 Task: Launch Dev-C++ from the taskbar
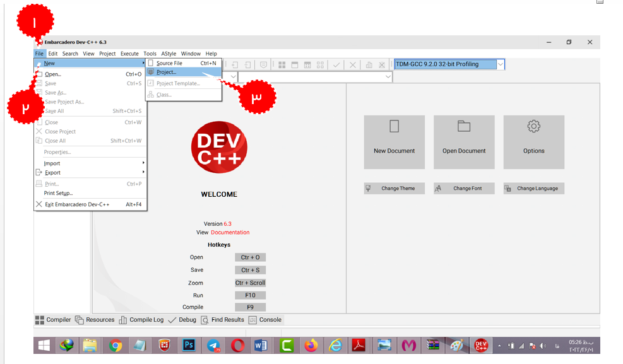480,345
